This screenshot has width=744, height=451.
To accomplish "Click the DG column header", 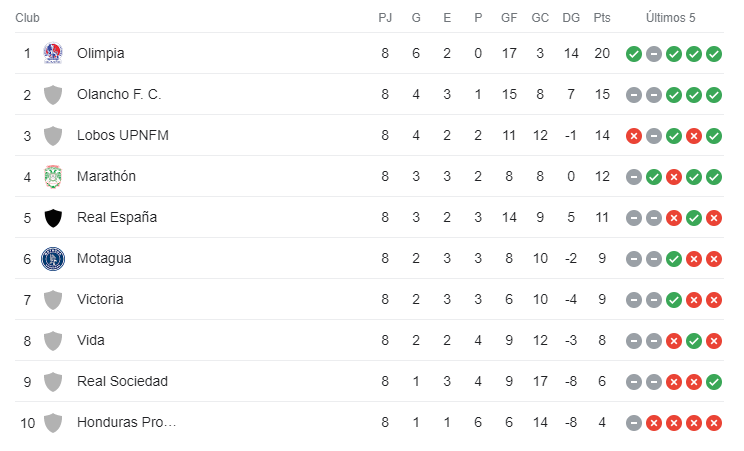I will coord(571,18).
